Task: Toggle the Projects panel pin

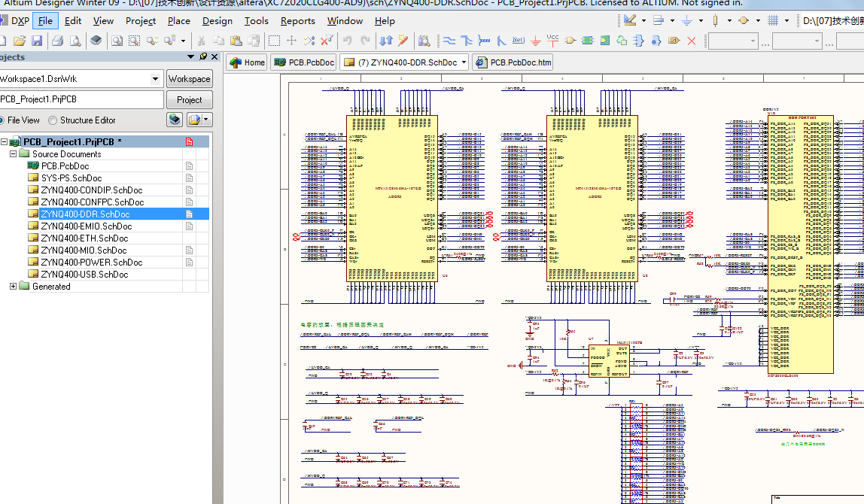Action: tap(203, 56)
